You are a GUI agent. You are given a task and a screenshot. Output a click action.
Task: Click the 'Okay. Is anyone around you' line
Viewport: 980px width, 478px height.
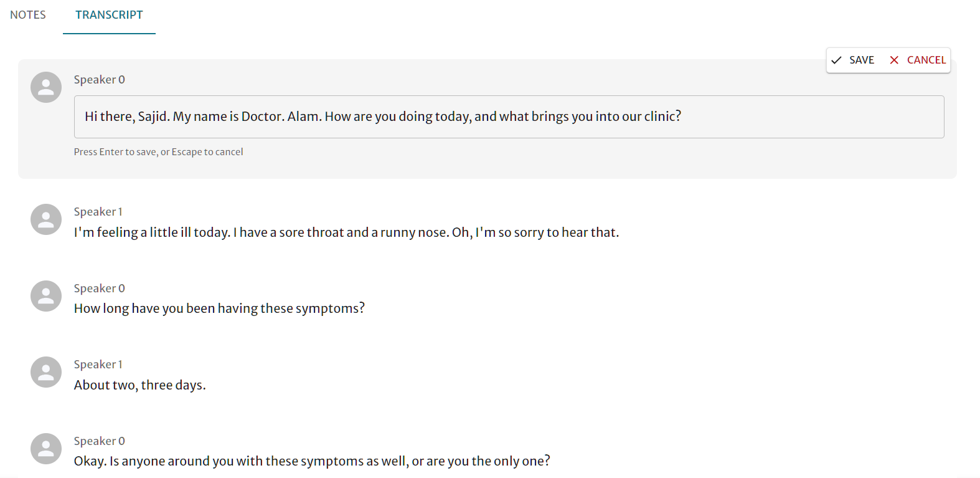pos(312,461)
